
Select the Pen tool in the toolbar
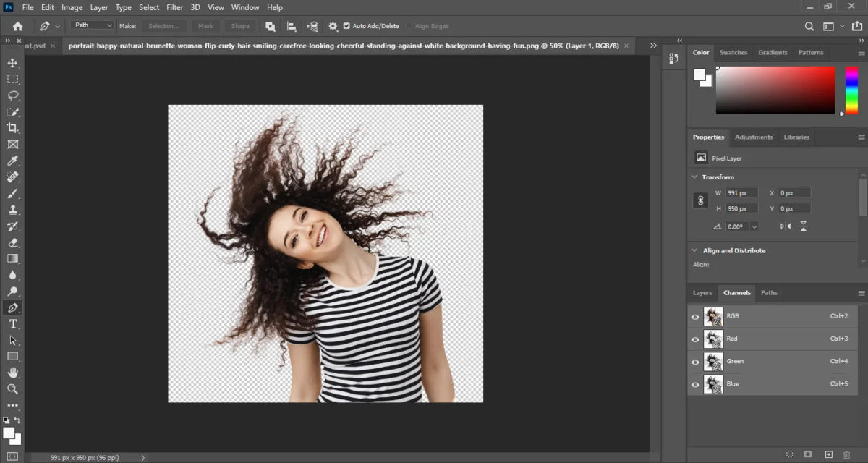pos(12,308)
